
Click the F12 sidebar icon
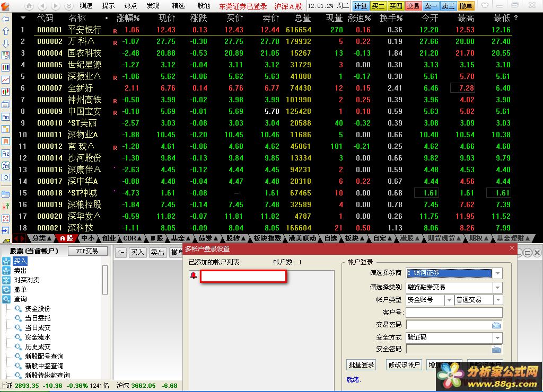pos(5,154)
